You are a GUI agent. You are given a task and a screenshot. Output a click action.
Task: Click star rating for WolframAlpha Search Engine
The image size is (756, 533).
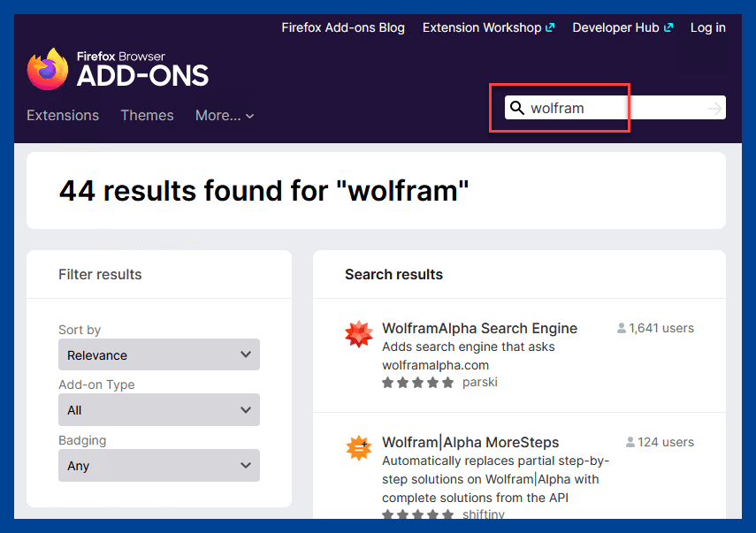click(417, 383)
